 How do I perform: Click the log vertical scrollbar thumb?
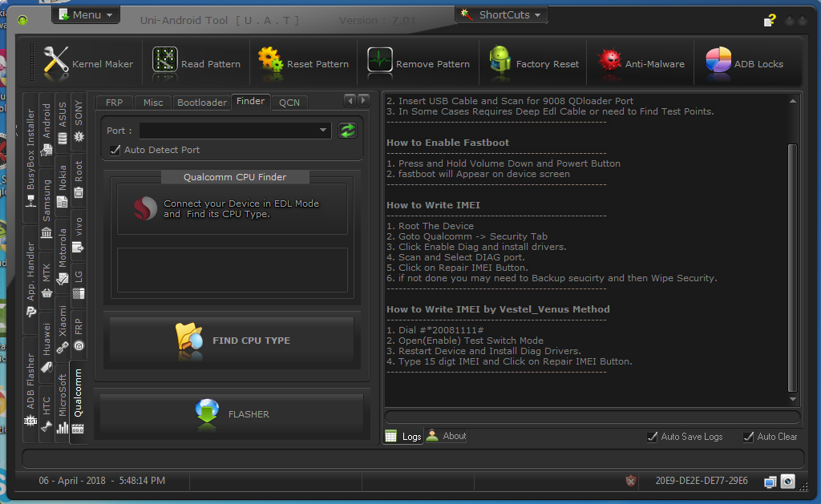click(x=793, y=268)
